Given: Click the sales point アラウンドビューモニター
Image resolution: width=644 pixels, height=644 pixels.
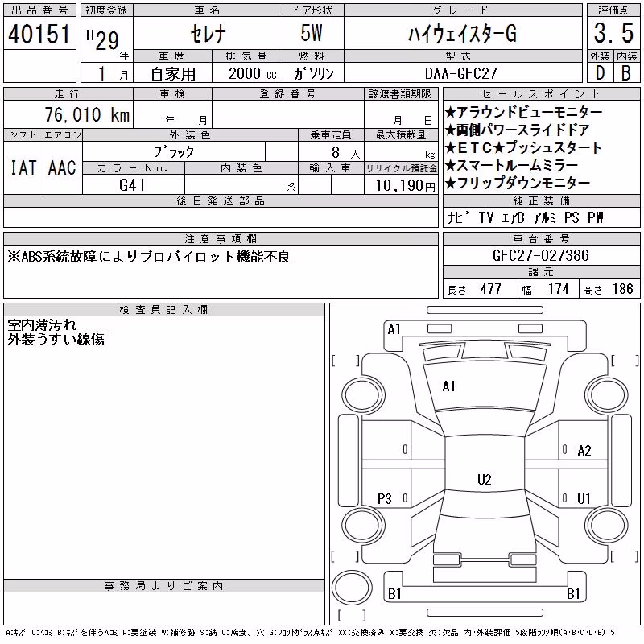Looking at the screenshot, I should point(523,112).
